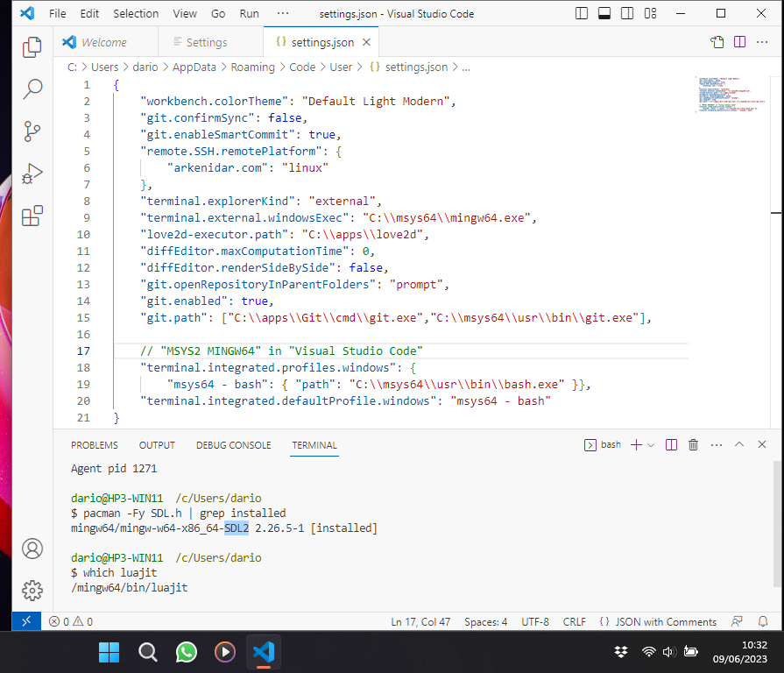
Task: Click the remote window indicator in status bar
Action: [26, 621]
